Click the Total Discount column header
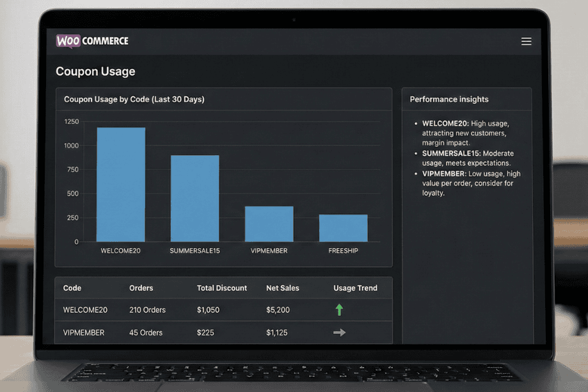Image resolution: width=588 pixels, height=392 pixels. click(x=222, y=288)
